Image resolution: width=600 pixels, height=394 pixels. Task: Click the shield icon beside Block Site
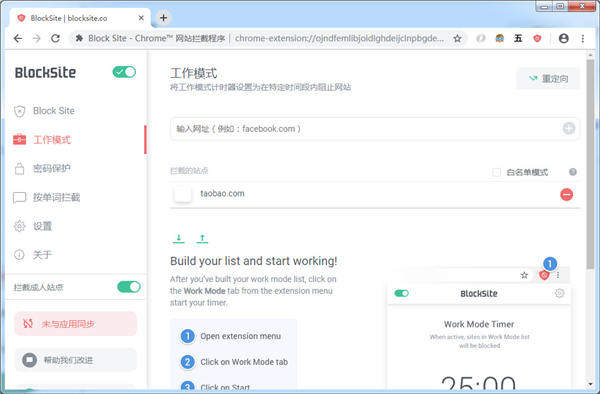20,111
